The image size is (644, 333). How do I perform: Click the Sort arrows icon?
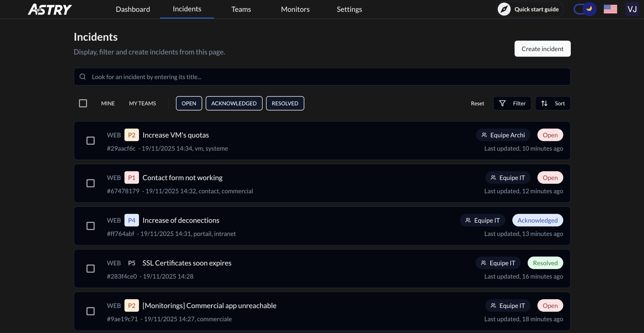[x=544, y=103]
